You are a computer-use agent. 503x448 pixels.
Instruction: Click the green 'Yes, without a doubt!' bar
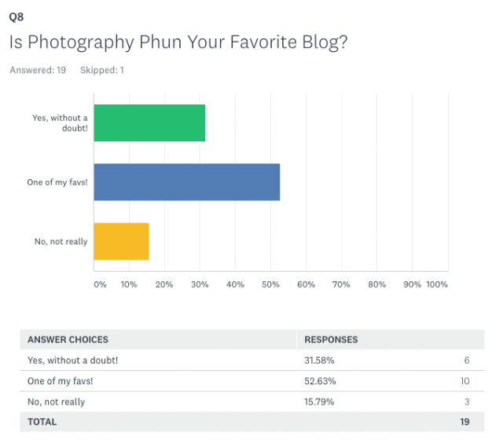click(x=149, y=123)
